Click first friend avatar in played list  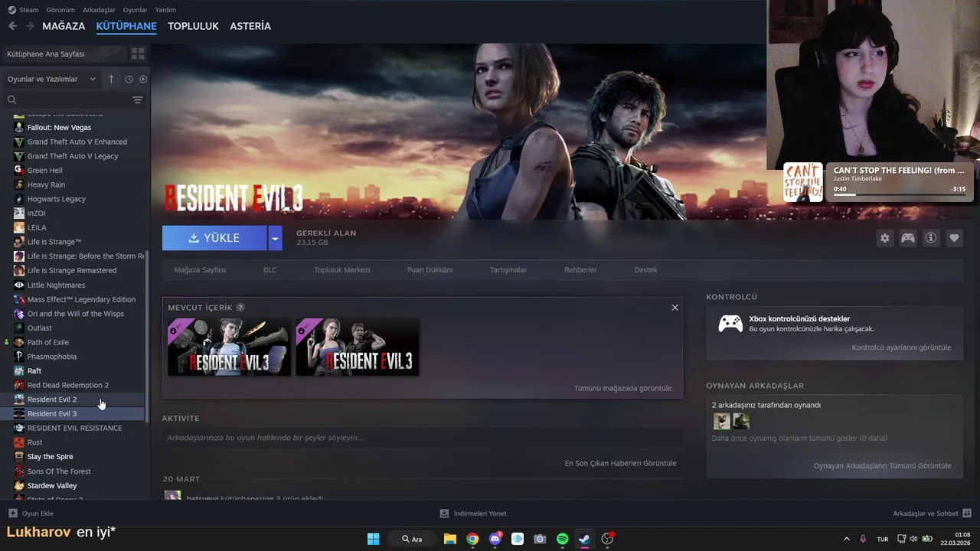click(x=721, y=421)
